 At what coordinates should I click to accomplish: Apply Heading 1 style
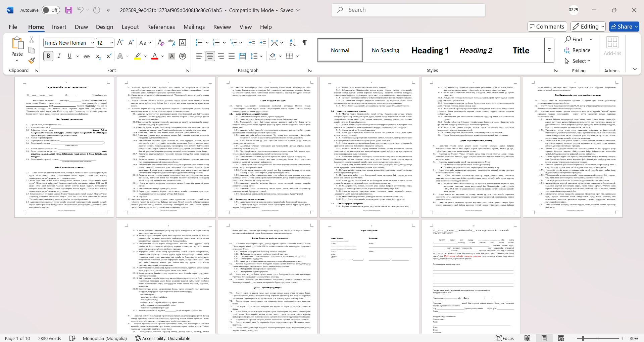point(430,50)
